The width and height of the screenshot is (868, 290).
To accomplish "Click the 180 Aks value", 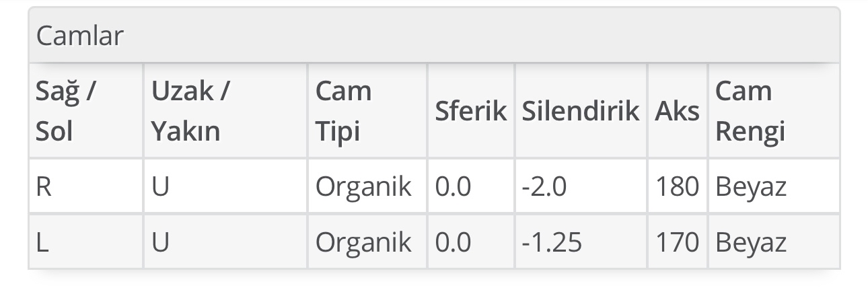I will pyautogui.click(x=678, y=186).
